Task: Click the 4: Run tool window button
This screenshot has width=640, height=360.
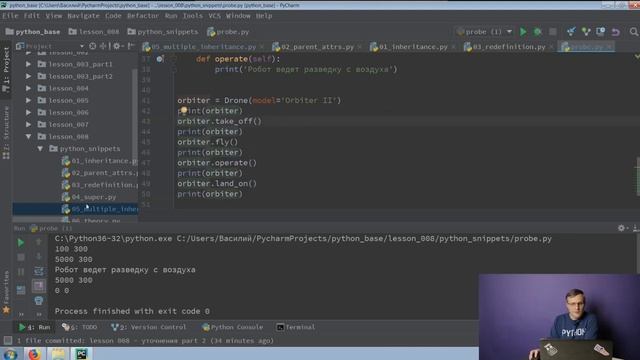Action: pos(34,327)
